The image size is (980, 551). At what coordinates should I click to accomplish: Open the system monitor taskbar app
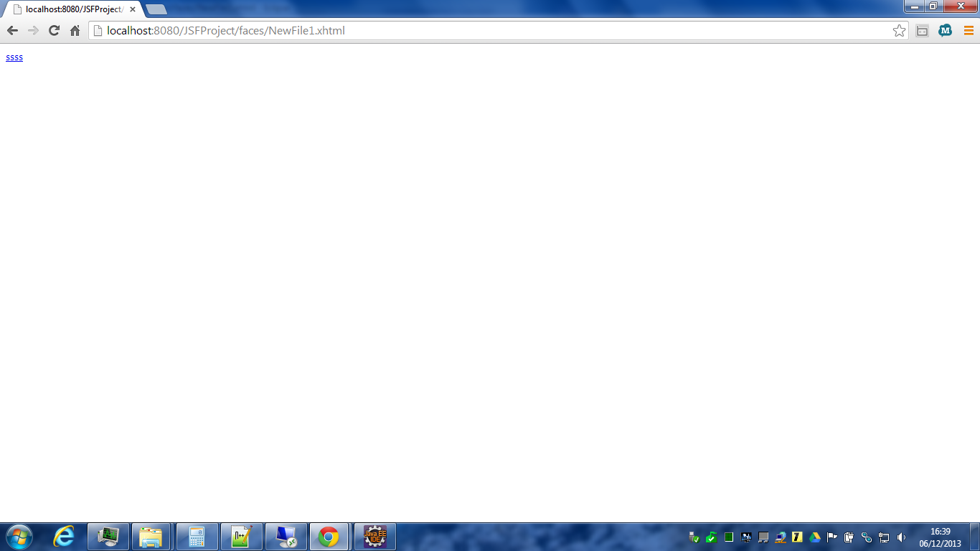[x=108, y=537]
